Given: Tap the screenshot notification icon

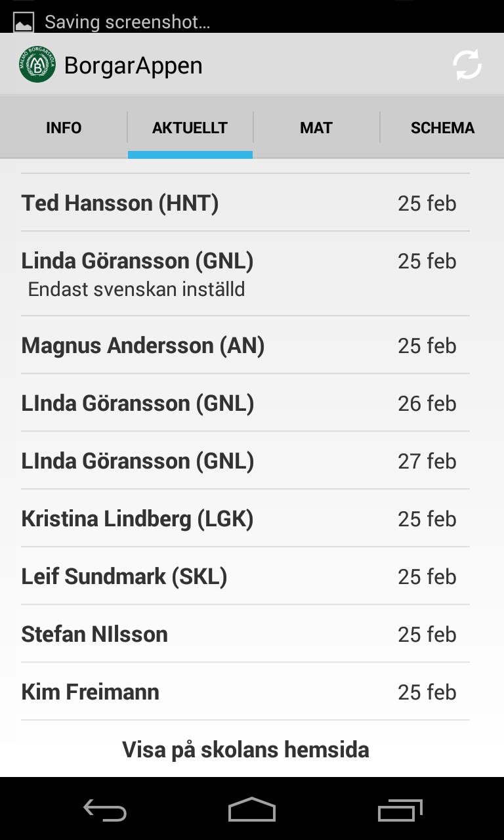Looking at the screenshot, I should click(x=24, y=22).
